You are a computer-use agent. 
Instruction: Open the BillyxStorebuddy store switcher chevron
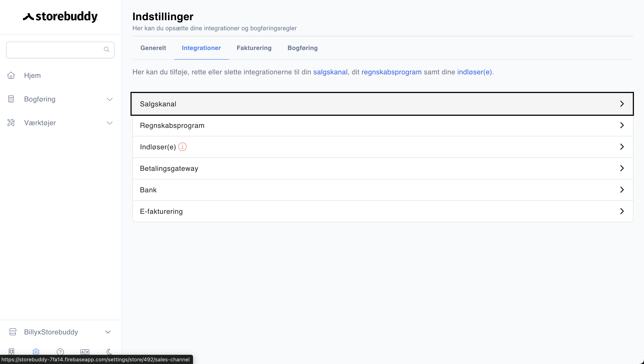[108, 332]
